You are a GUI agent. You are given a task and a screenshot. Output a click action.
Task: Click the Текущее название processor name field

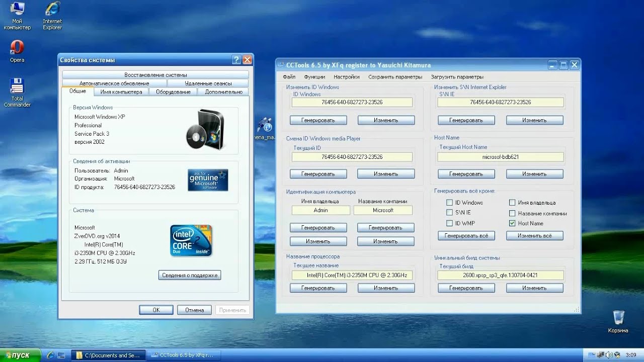click(352, 275)
